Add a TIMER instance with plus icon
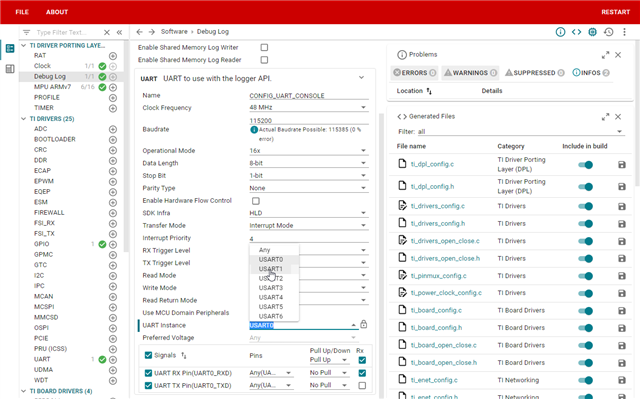Image resolution: width=640 pixels, height=399 pixels. coord(113,108)
